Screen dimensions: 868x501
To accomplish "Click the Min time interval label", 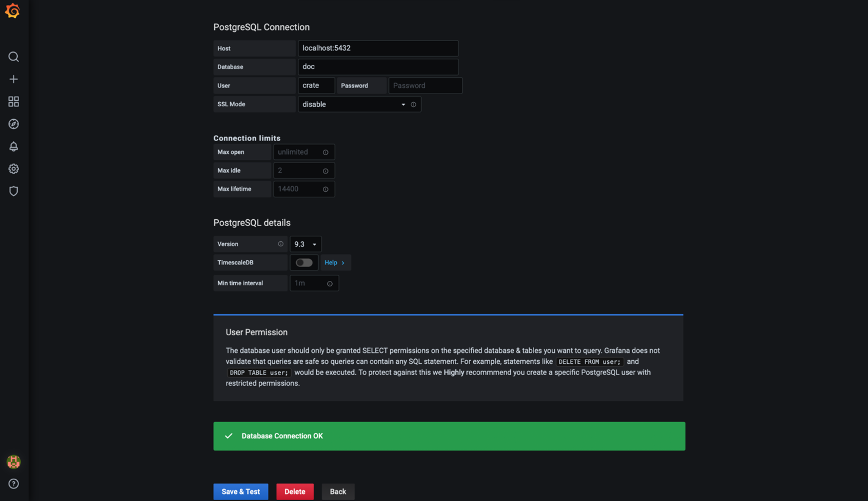I will (240, 283).
